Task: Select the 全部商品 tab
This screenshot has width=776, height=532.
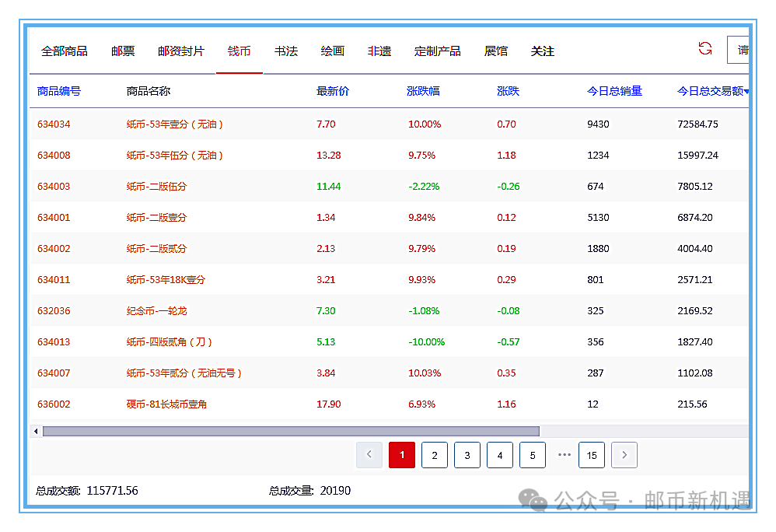Action: pyautogui.click(x=65, y=51)
